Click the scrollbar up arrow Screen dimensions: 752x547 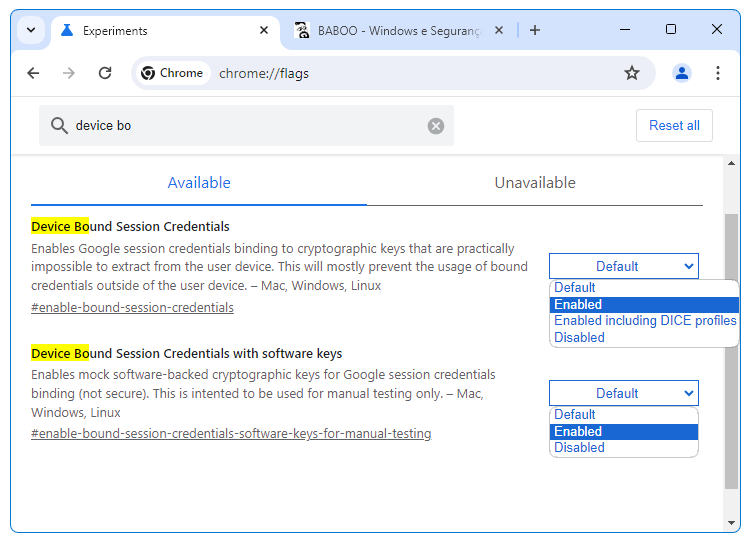tap(731, 163)
